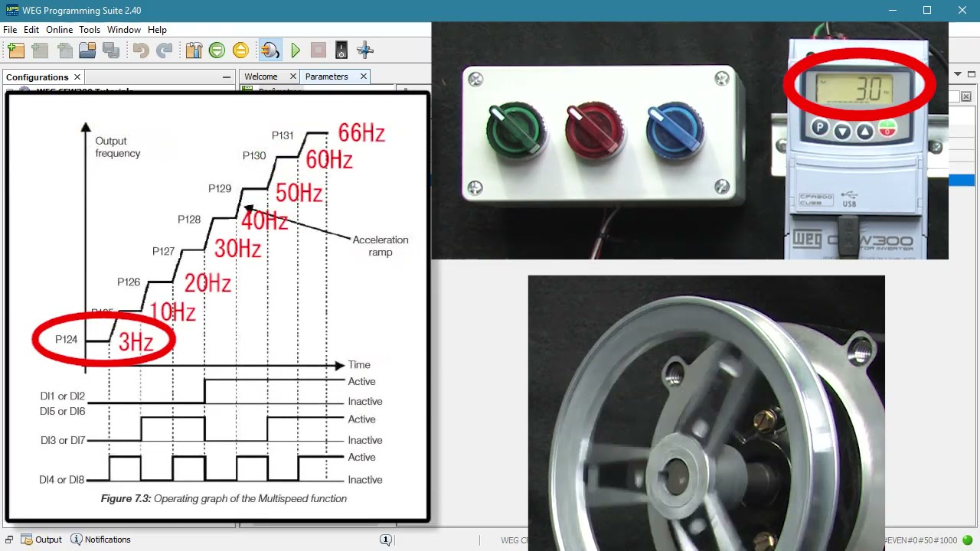This screenshot has height=551, width=980.
Task: Open the Window menu
Action: pos(124,30)
